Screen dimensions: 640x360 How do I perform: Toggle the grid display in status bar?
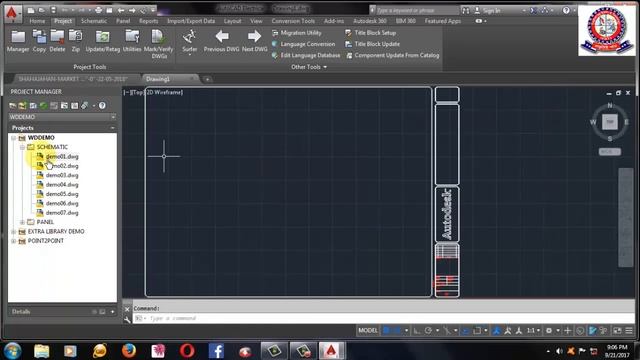click(386, 330)
